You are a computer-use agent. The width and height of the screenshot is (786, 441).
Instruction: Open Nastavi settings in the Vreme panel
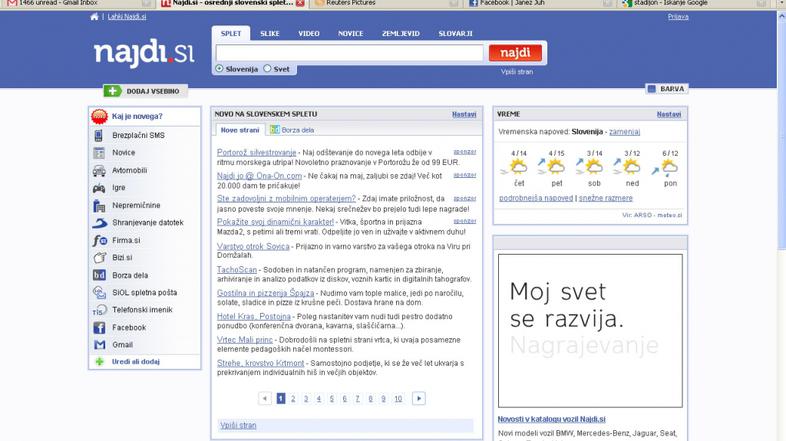coord(668,114)
